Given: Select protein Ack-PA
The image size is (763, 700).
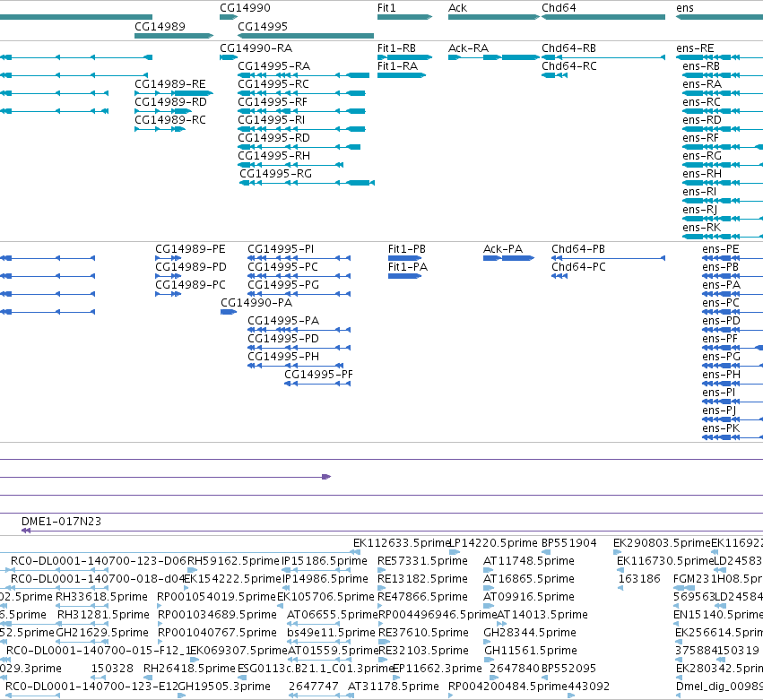Looking at the screenshot, I should (503, 249).
